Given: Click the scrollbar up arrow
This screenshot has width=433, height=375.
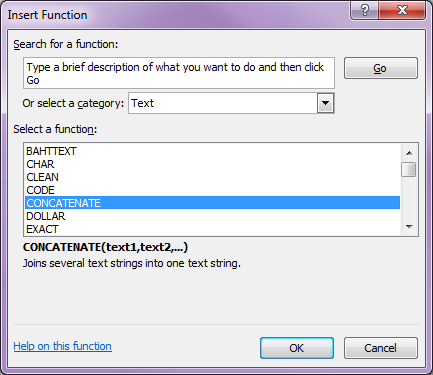Looking at the screenshot, I should click(409, 153).
